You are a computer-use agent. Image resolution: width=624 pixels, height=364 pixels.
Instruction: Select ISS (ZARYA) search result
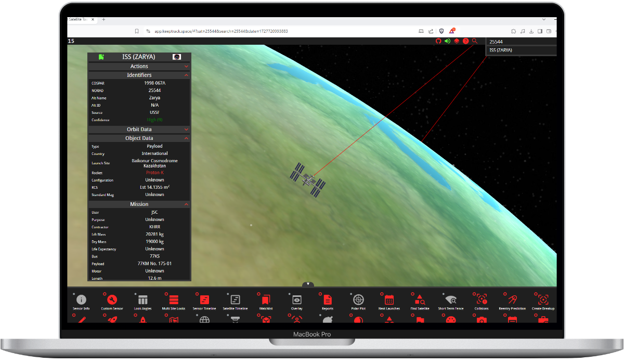coord(521,50)
